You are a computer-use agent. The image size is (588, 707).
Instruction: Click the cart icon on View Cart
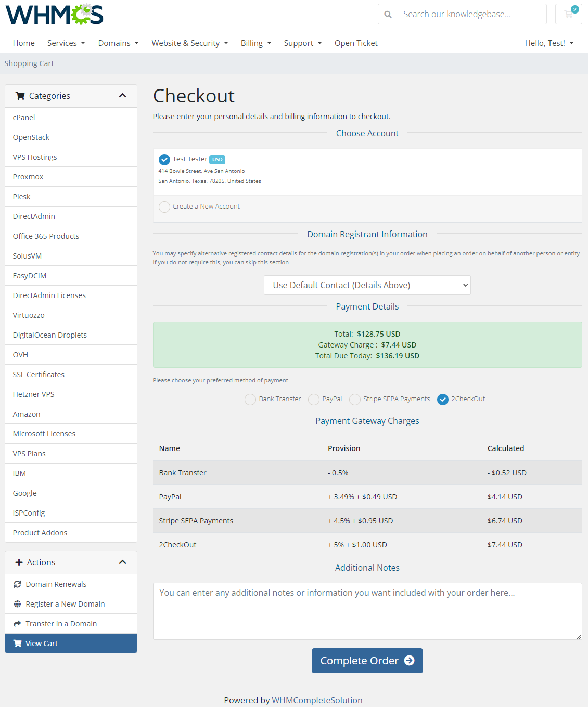pyautogui.click(x=17, y=643)
